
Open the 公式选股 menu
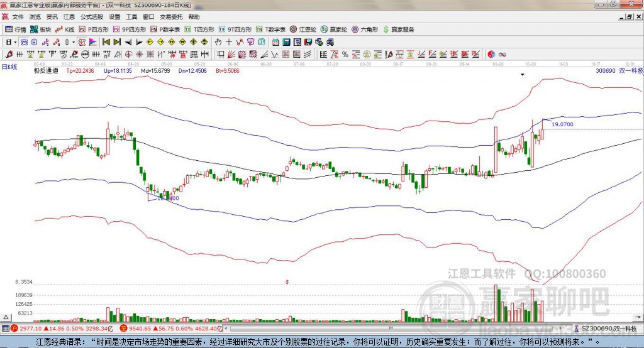(92, 17)
